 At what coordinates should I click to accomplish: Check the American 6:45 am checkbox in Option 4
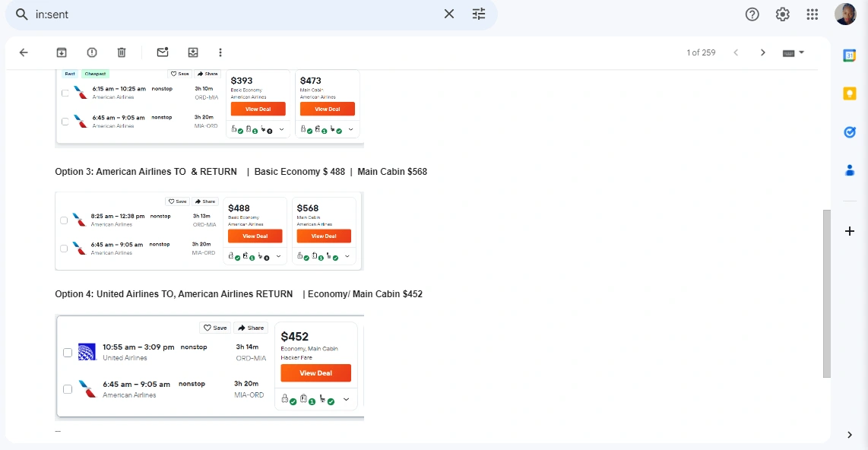pos(68,389)
